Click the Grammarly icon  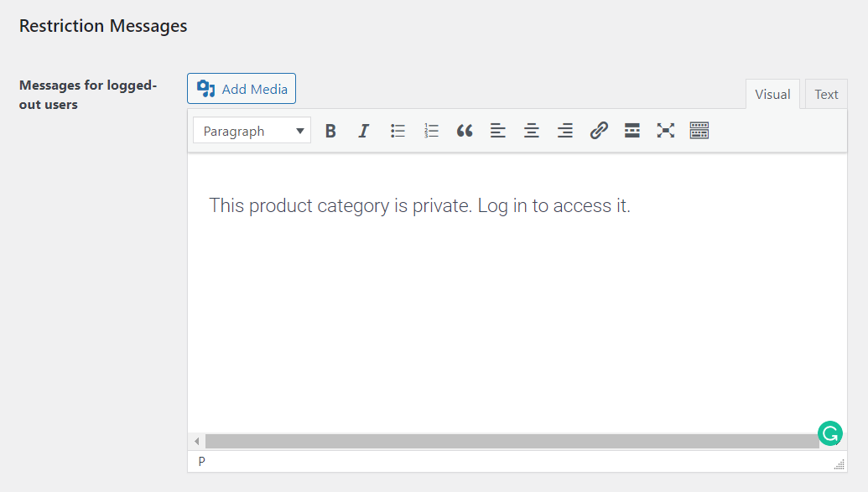point(829,433)
